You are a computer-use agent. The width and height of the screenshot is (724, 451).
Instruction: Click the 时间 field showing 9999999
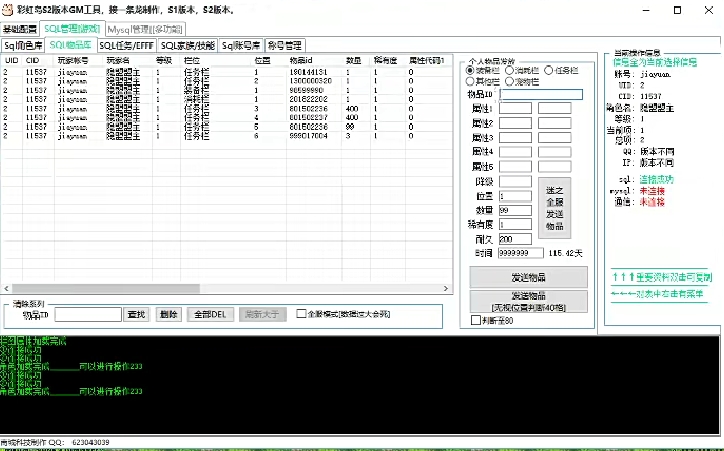coord(521,253)
